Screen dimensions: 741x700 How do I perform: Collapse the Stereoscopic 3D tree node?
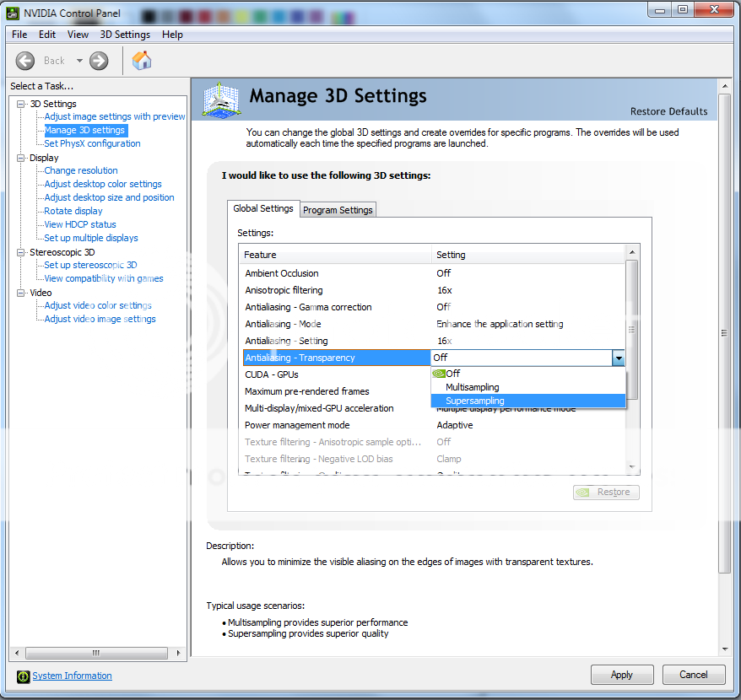21,252
